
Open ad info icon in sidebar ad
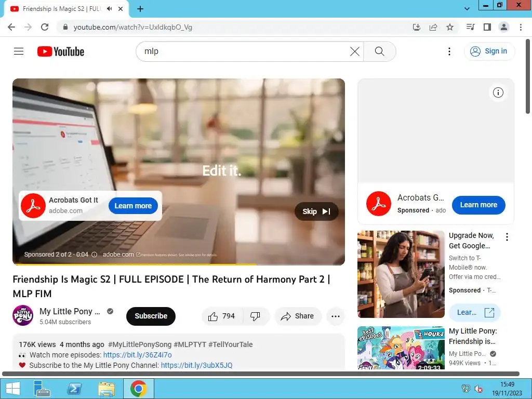tap(498, 92)
